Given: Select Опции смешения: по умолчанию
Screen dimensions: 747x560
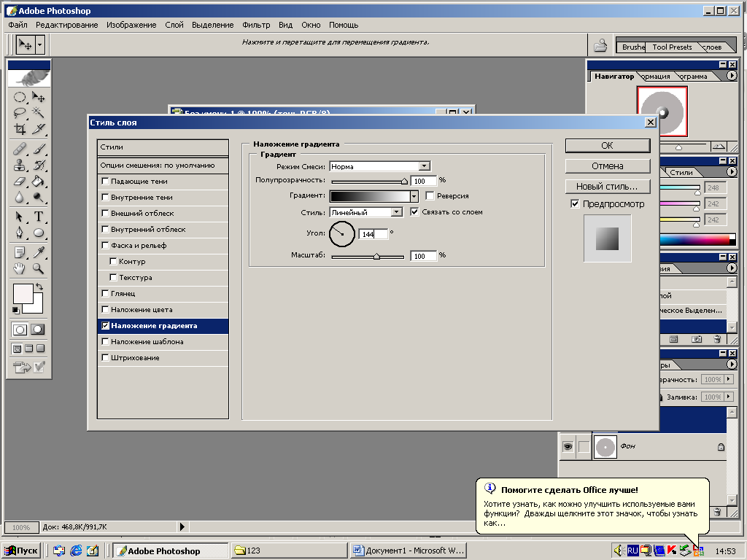Looking at the screenshot, I should [163, 166].
